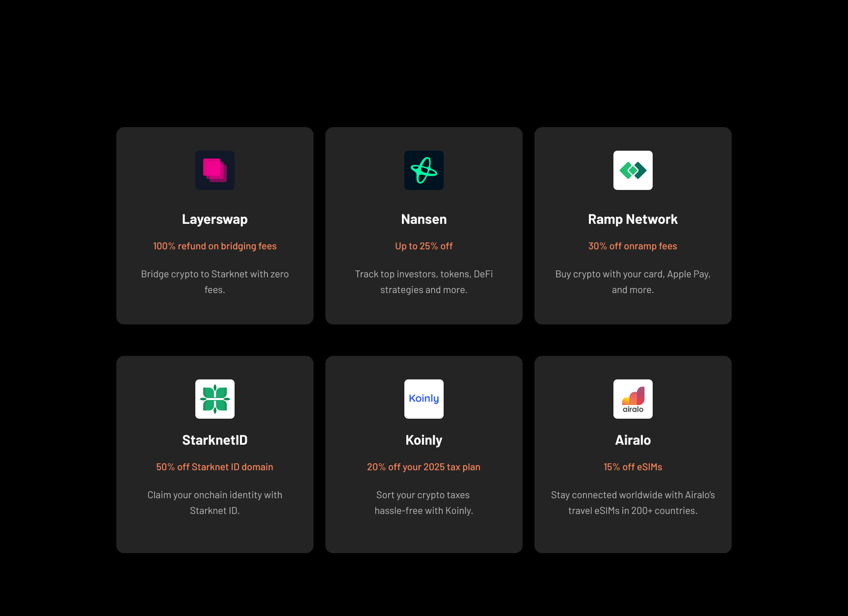Select the Airalo travel eSIMs description
The image size is (848, 616).
633,503
